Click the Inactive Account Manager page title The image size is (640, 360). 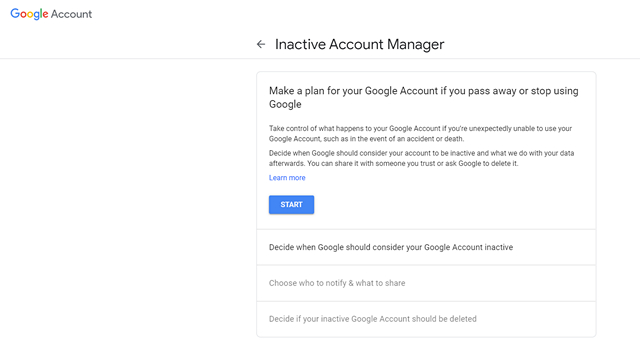pyautogui.click(x=360, y=44)
